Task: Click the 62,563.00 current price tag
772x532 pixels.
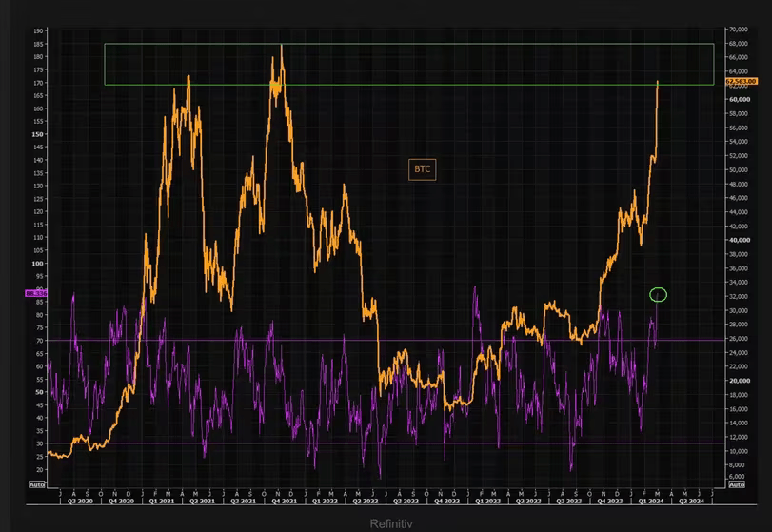Action: point(741,81)
